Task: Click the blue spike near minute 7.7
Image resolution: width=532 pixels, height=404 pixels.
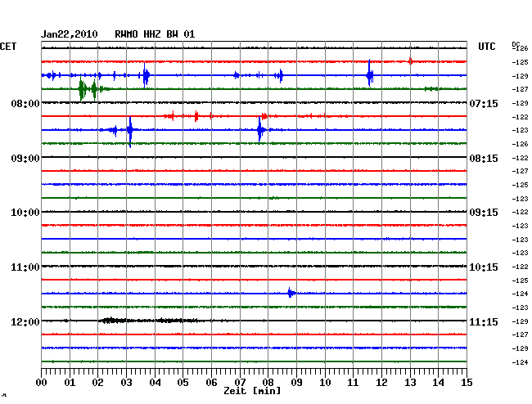Action: tap(260, 129)
